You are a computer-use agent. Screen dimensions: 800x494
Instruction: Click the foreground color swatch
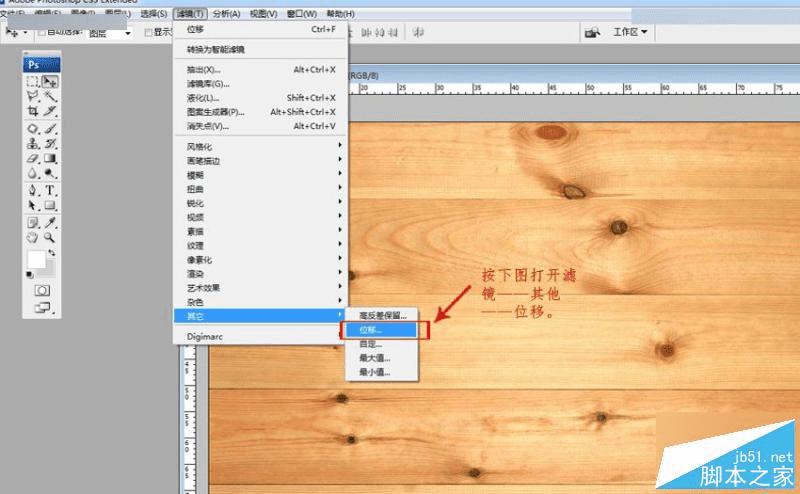pyautogui.click(x=36, y=259)
